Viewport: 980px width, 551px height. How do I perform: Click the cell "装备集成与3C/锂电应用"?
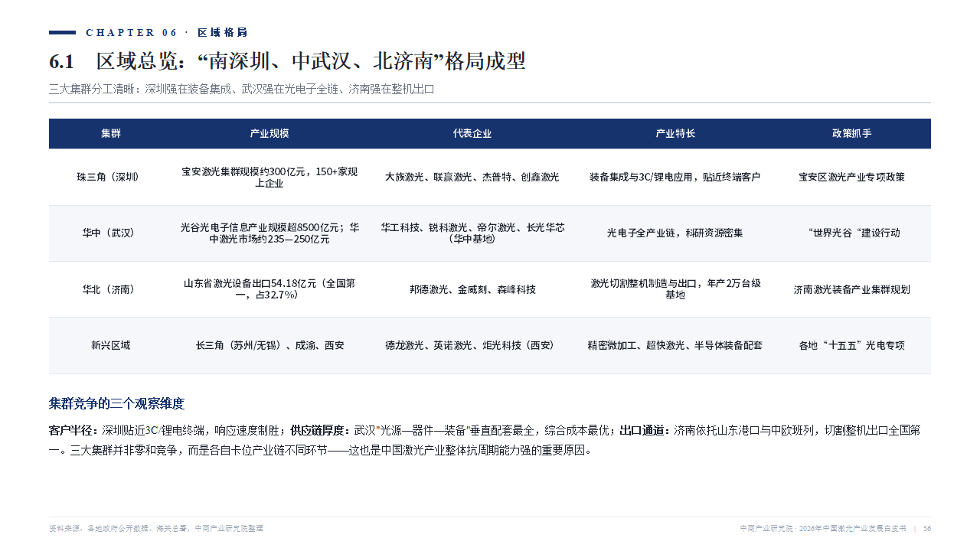tap(675, 177)
